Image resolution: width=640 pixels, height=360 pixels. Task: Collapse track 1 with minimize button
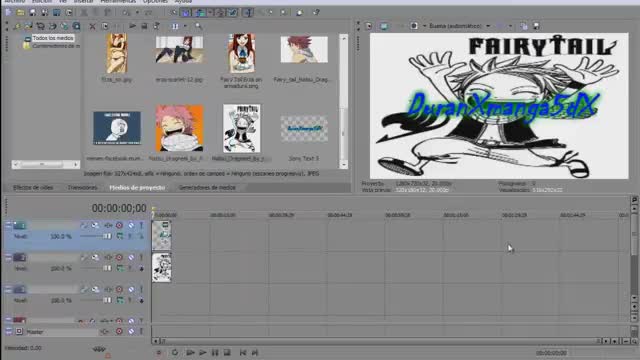pos(9,225)
